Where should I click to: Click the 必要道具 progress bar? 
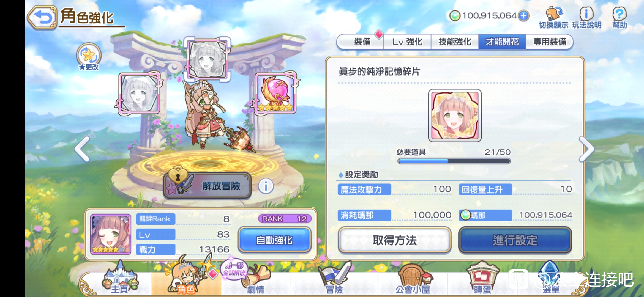pyautogui.click(x=454, y=161)
